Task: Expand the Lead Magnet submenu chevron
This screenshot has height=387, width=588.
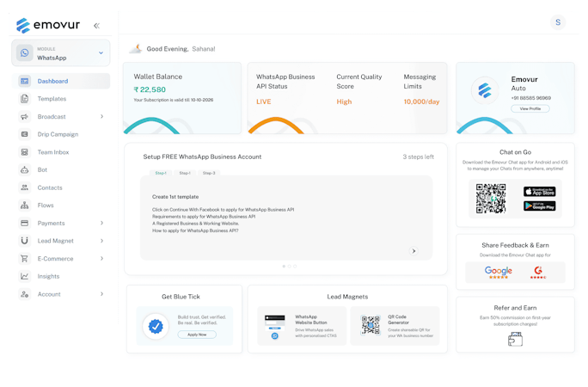Action: pyautogui.click(x=101, y=241)
